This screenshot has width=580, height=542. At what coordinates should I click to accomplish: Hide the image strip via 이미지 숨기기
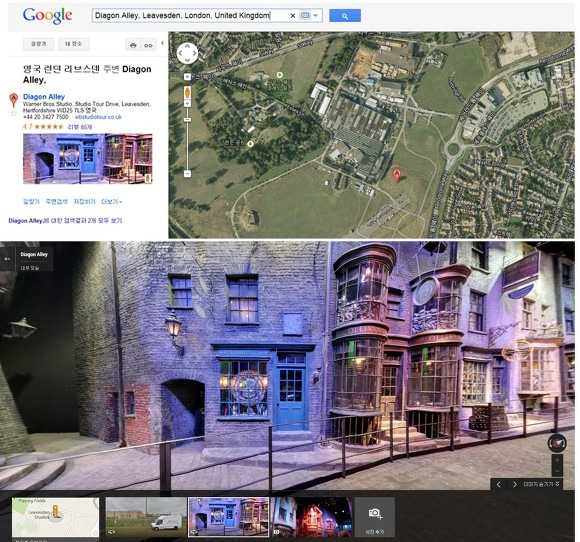(x=541, y=484)
